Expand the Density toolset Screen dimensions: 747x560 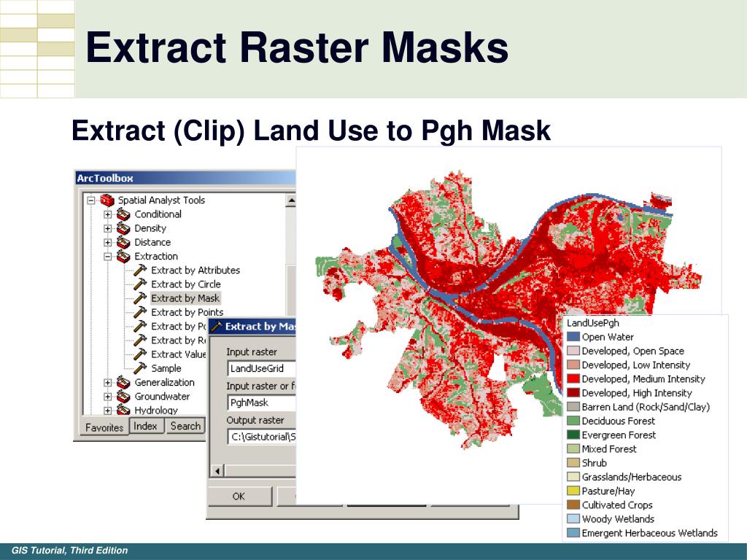(x=108, y=228)
